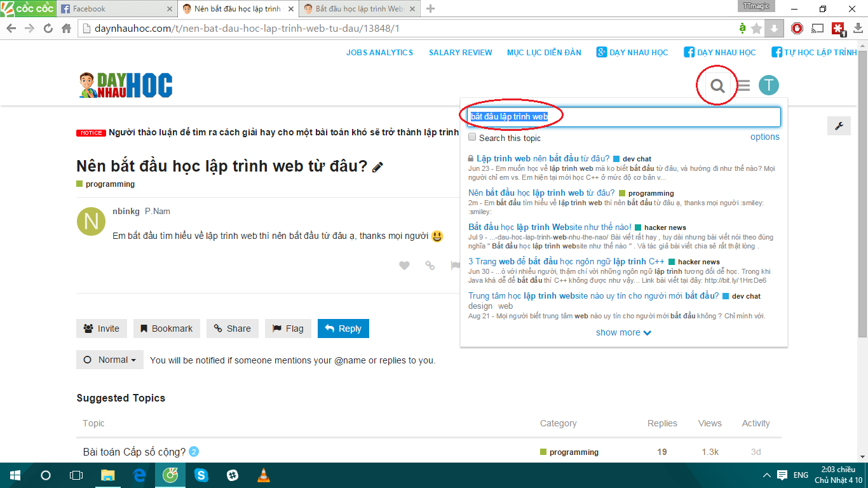This screenshot has height=488, width=868.
Task: Bookmark page with browser star icon
Action: [756, 29]
